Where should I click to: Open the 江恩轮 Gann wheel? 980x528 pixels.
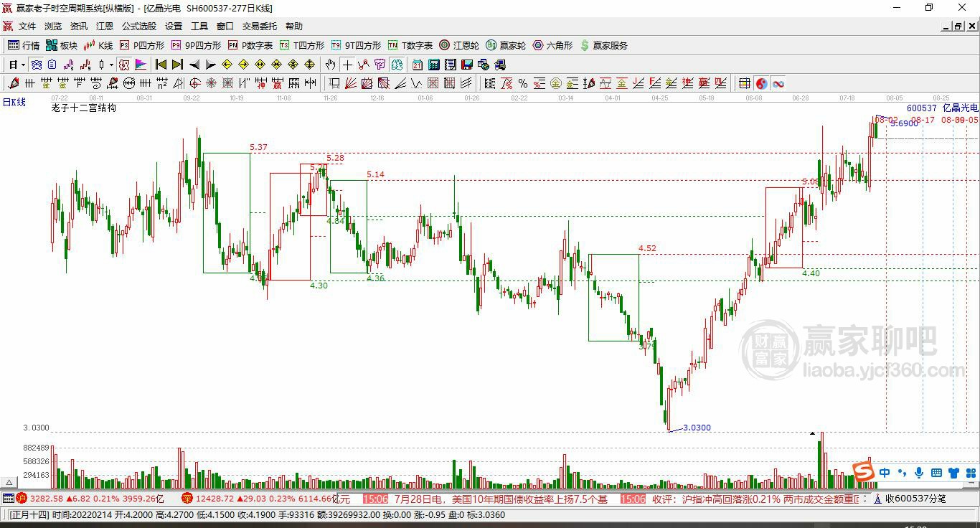coord(459,45)
